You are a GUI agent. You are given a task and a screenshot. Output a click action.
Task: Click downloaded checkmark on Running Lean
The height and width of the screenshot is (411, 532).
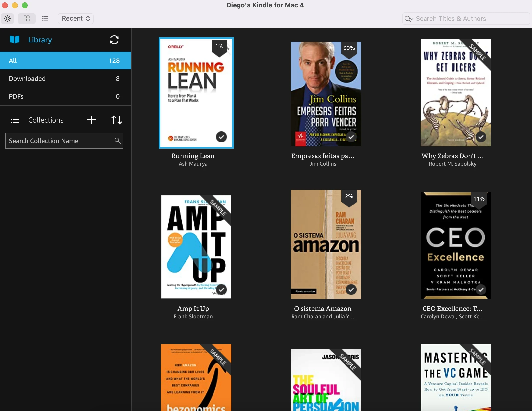(x=221, y=137)
